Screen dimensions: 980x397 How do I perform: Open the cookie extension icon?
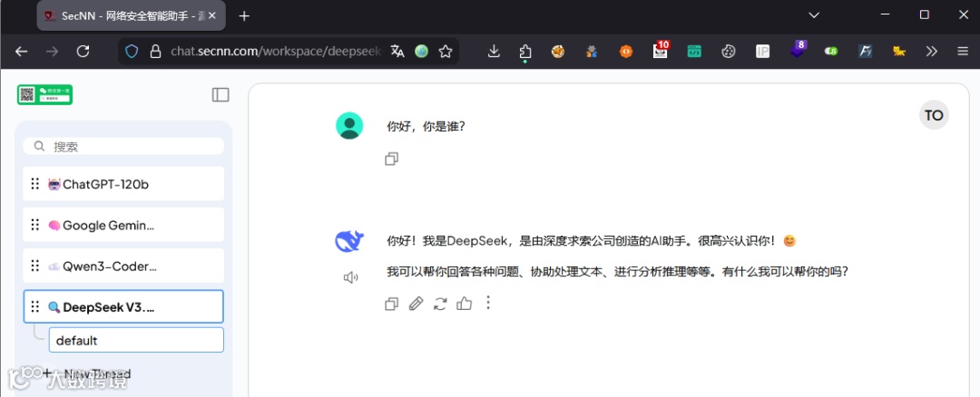[728, 52]
